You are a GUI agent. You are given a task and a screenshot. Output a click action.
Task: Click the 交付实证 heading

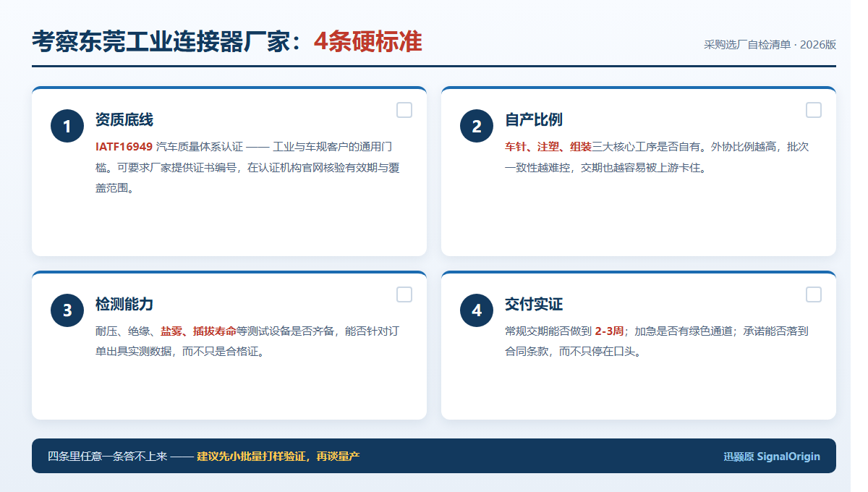pos(534,305)
